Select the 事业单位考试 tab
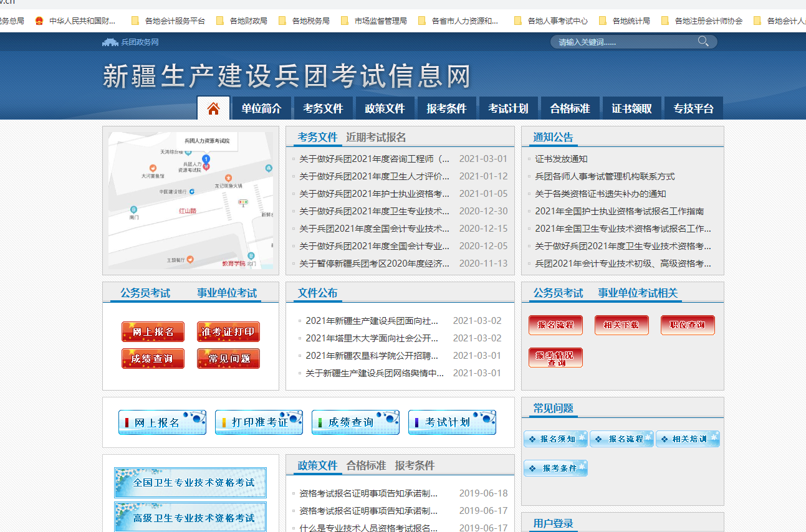Image resolution: width=806 pixels, height=532 pixels. click(x=227, y=293)
